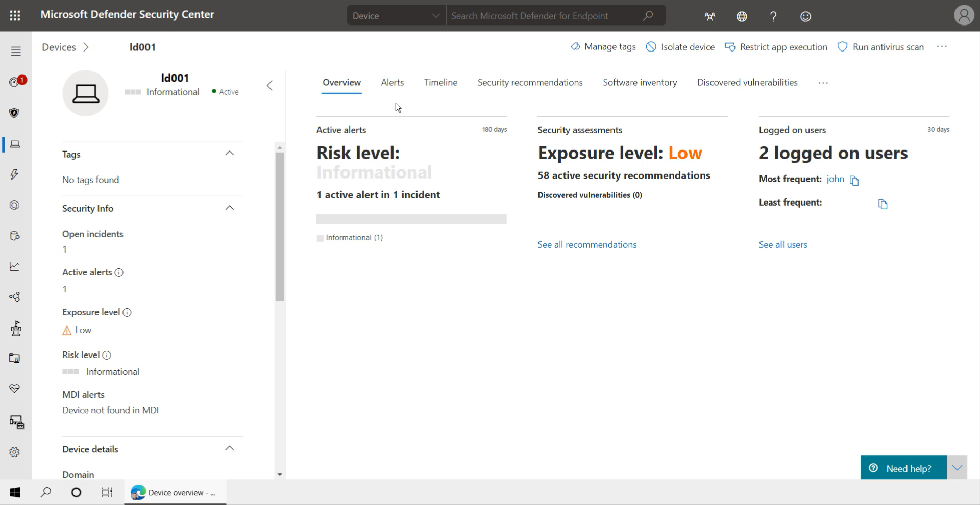The width and height of the screenshot is (980, 505).
Task: Click the side panel scroll down arrow
Action: 280,474
